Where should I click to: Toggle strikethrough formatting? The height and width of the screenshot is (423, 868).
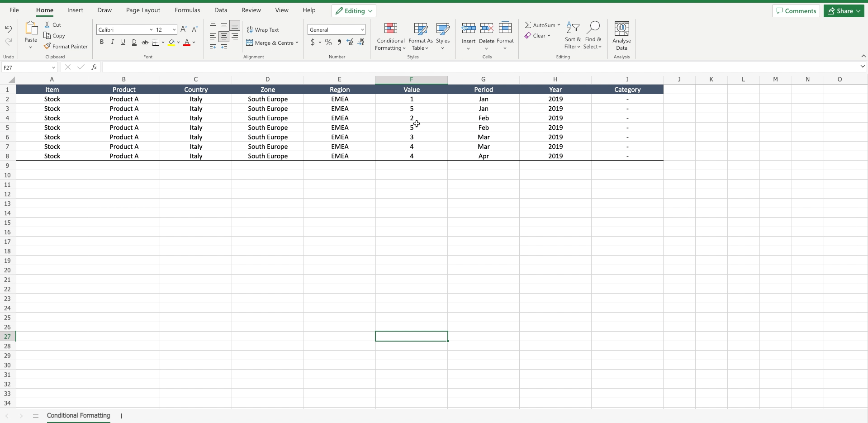coord(145,42)
